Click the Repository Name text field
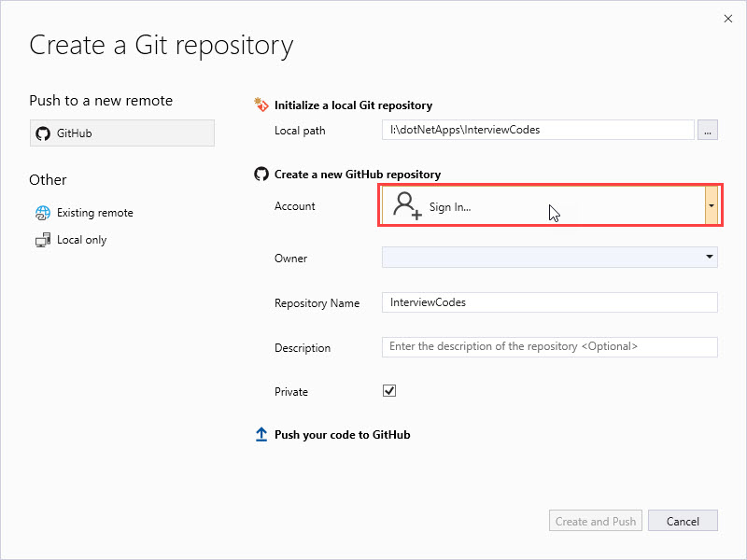Viewport: 747px width, 560px height. point(549,302)
